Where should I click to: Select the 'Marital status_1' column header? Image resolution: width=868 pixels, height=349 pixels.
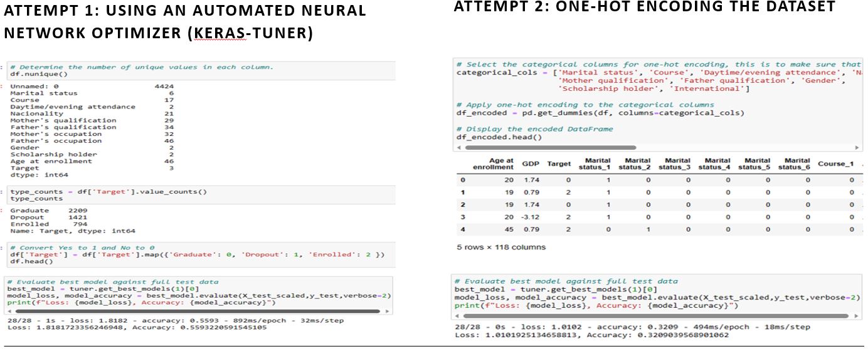pos(595,164)
